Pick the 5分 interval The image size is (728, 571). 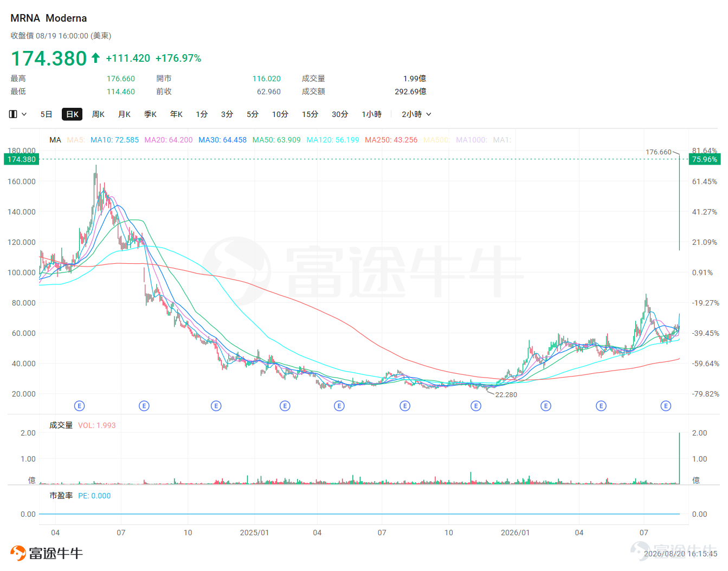253,114
